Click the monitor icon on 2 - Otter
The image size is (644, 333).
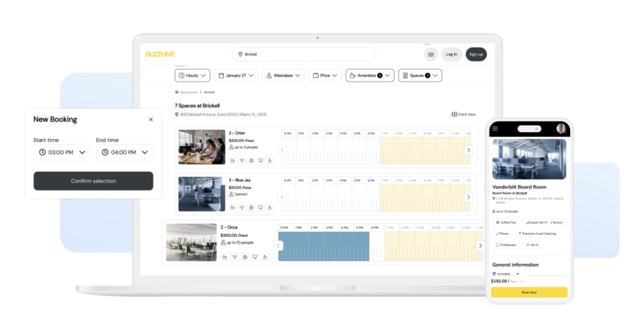click(x=260, y=160)
